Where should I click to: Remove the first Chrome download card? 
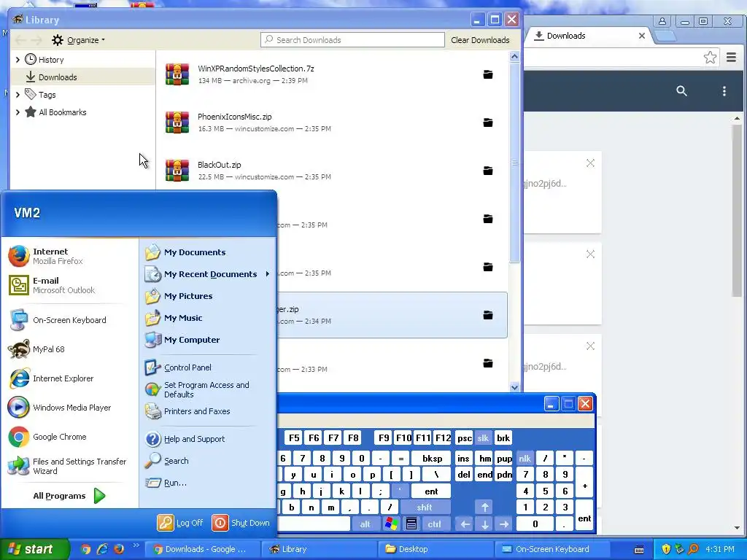[x=590, y=163]
